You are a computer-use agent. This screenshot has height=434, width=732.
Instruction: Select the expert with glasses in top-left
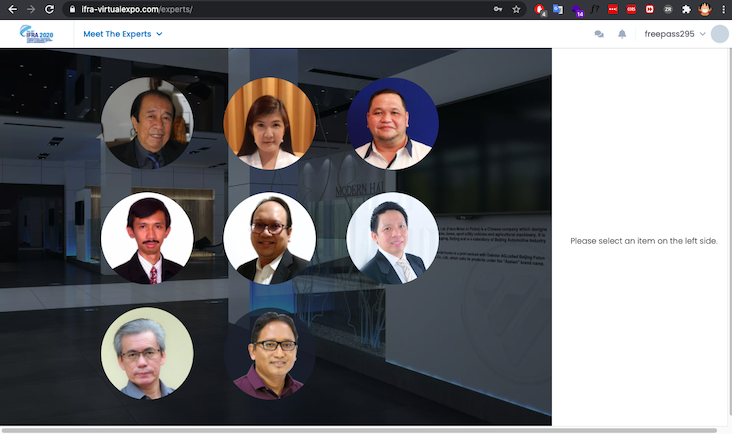pyautogui.click(x=147, y=123)
